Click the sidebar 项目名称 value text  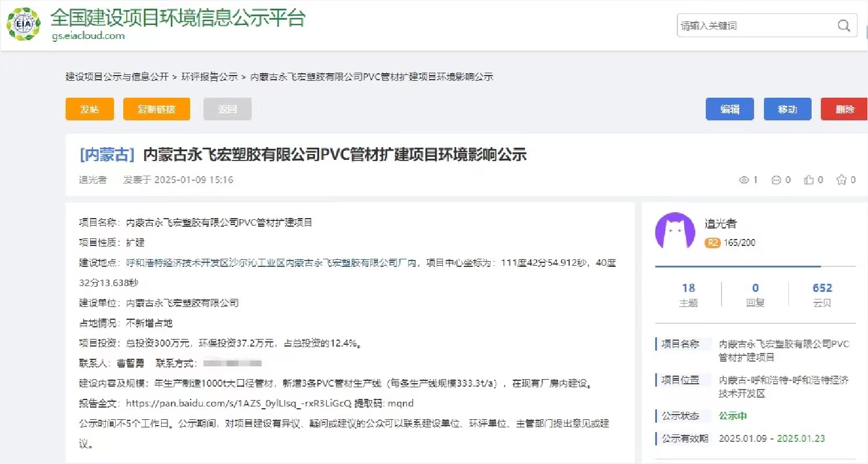pos(784,351)
